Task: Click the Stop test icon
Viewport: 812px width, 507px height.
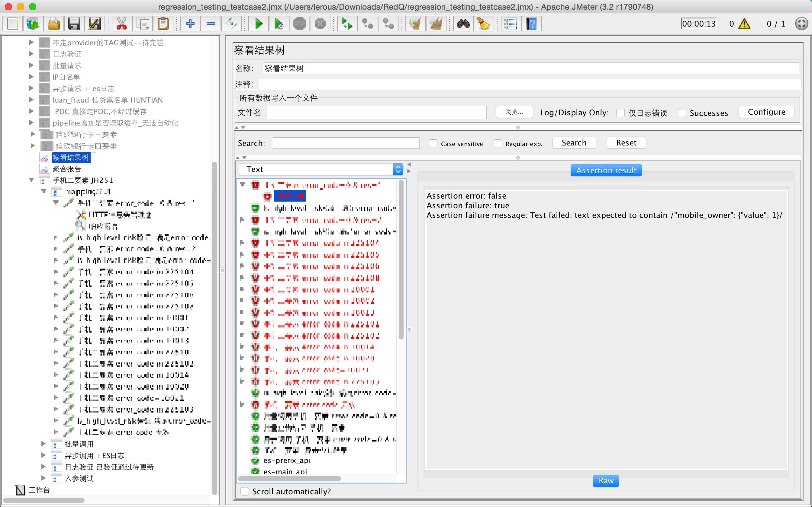Action: pyautogui.click(x=300, y=24)
